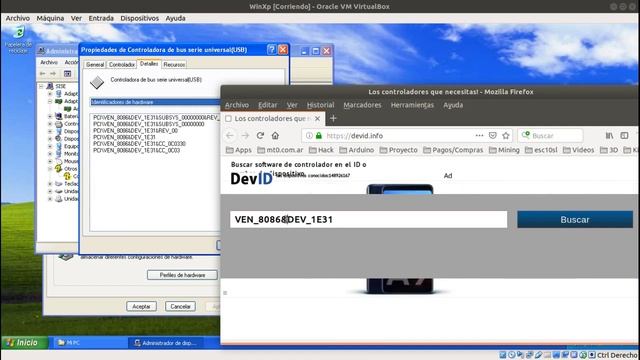The height and width of the screenshot is (360, 640).
Task: Click the Firefox Buscar search box
Action: coord(550,136)
